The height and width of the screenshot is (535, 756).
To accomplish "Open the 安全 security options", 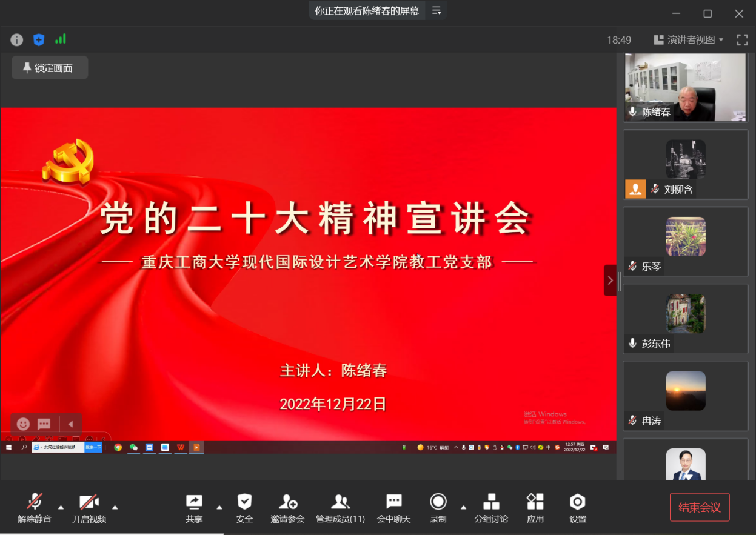I will tap(244, 508).
